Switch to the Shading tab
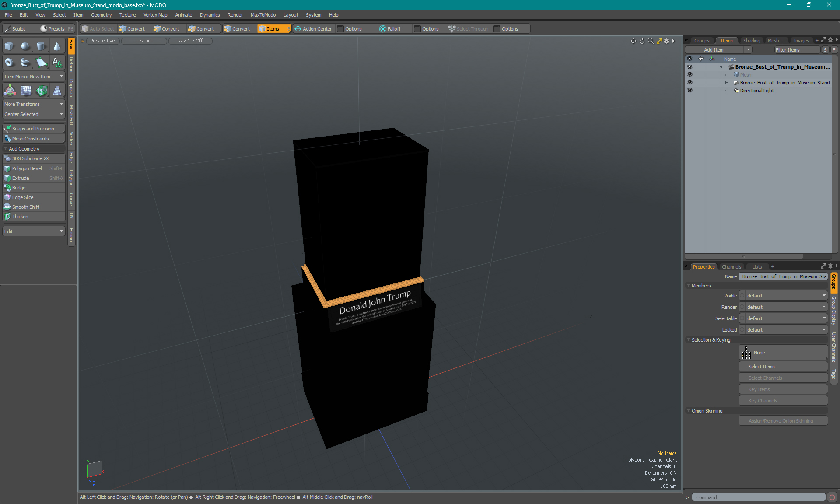The width and height of the screenshot is (840, 504). (x=751, y=41)
